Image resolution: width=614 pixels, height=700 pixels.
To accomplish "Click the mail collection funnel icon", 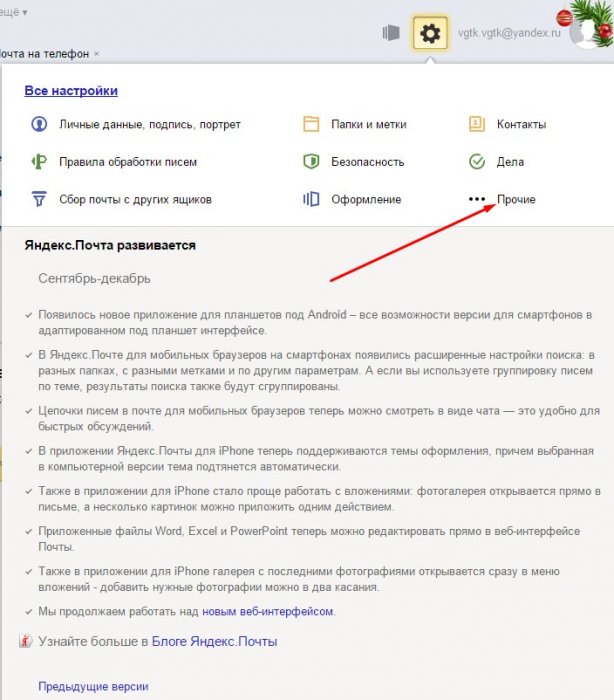I will (38, 199).
